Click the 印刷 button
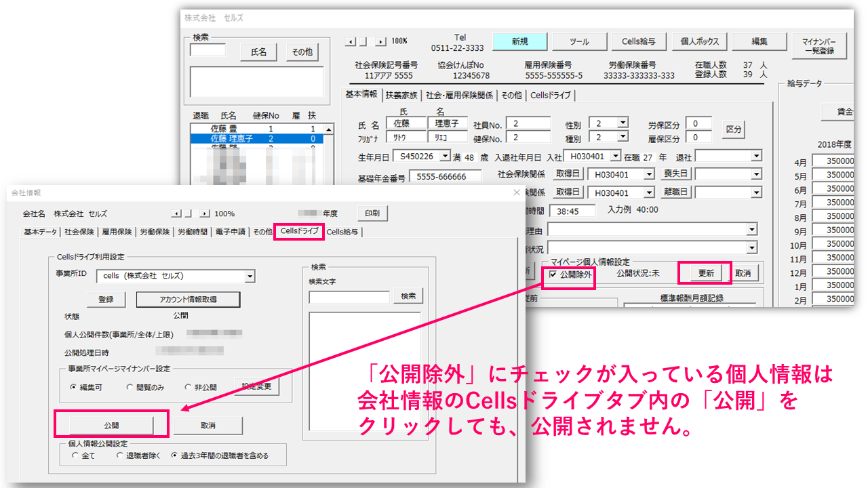 [x=372, y=213]
